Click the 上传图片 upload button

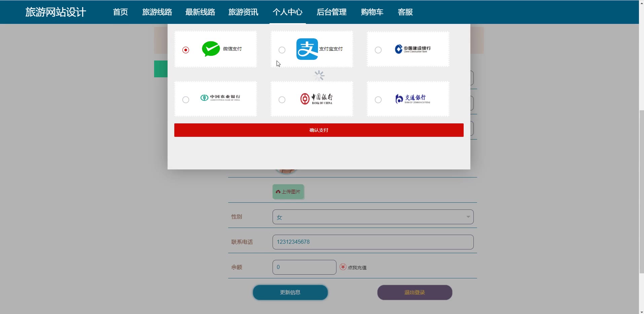click(x=288, y=192)
